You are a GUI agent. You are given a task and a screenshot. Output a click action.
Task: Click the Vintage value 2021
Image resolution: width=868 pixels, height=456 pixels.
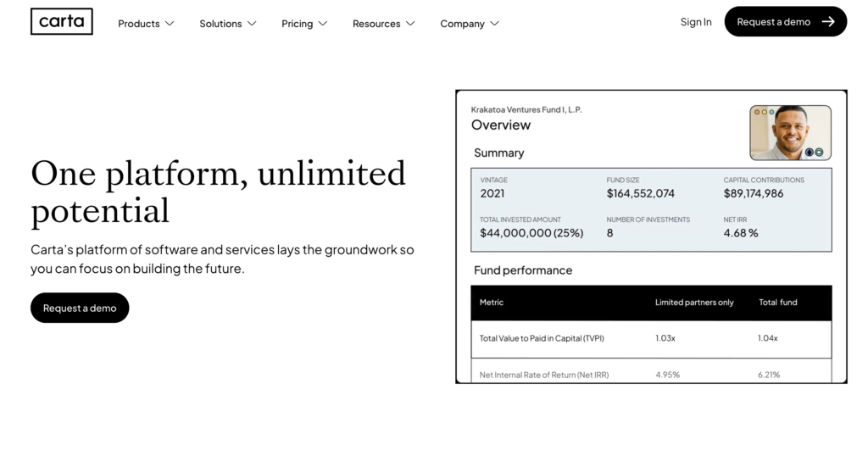(492, 193)
